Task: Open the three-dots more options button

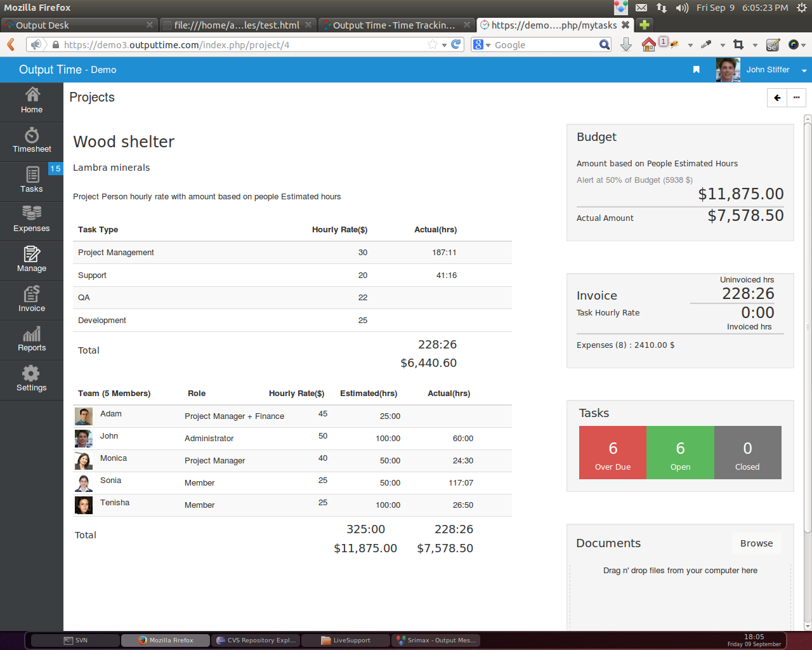Action: point(796,98)
